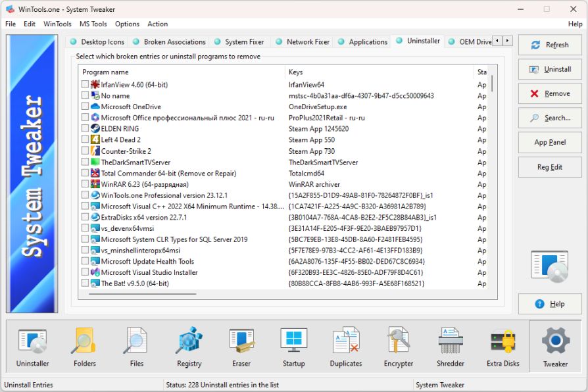Open the File menu

(11, 24)
